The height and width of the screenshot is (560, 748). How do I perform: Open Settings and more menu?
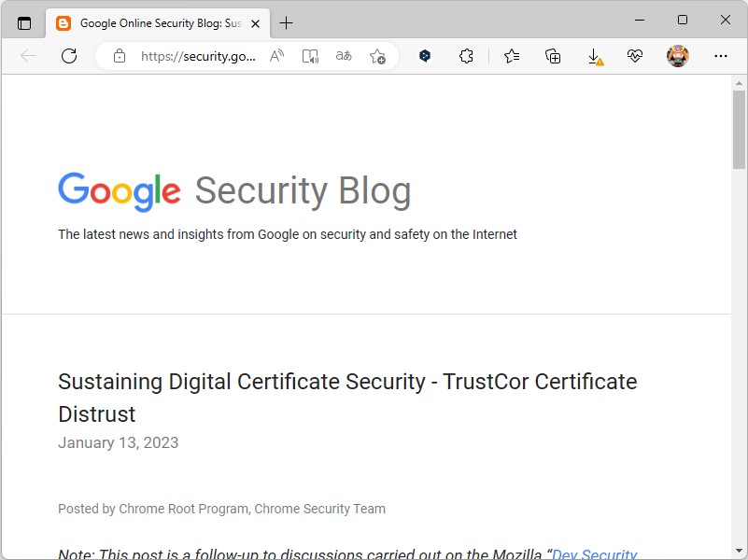click(x=720, y=56)
